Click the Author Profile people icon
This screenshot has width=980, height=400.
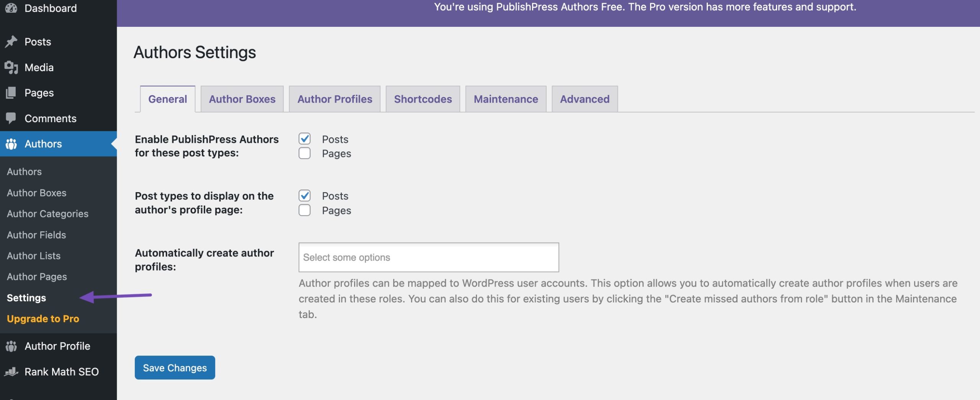(11, 346)
